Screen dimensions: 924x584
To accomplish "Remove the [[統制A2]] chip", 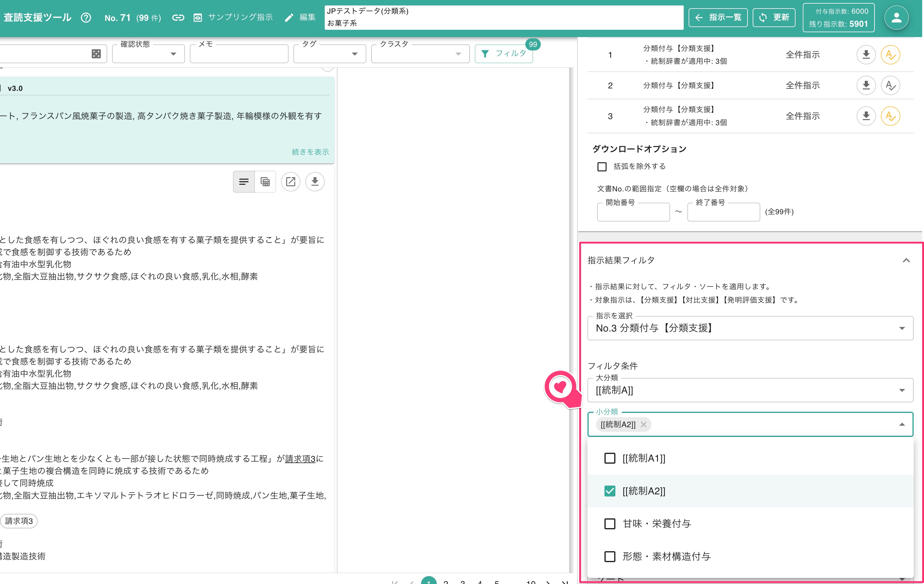I will pos(644,424).
